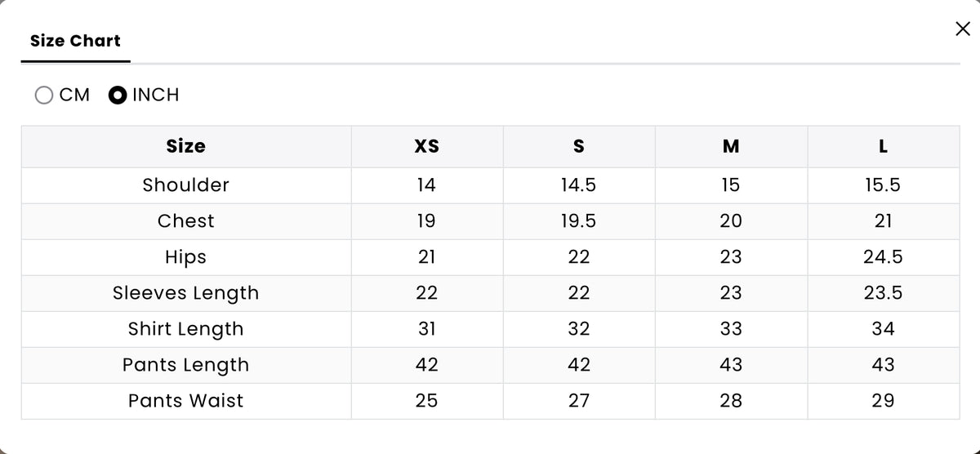Screen dimensions: 980x454
Task: Click the Hips value 24.5 for L
Action: pyautogui.click(x=883, y=257)
